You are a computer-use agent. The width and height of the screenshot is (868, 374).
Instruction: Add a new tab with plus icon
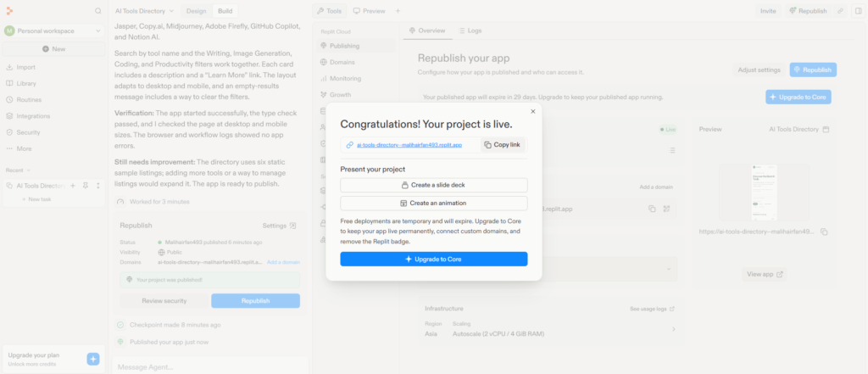[x=398, y=11]
